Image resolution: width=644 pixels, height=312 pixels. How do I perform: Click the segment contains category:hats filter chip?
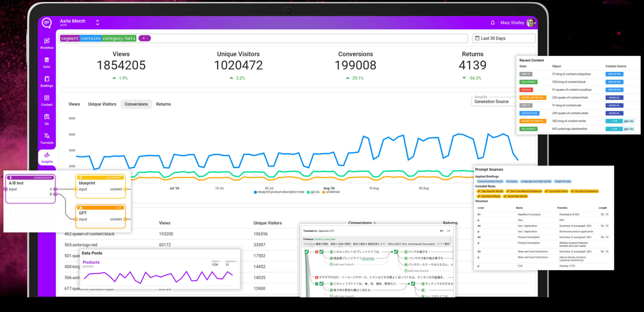pyautogui.click(x=98, y=38)
